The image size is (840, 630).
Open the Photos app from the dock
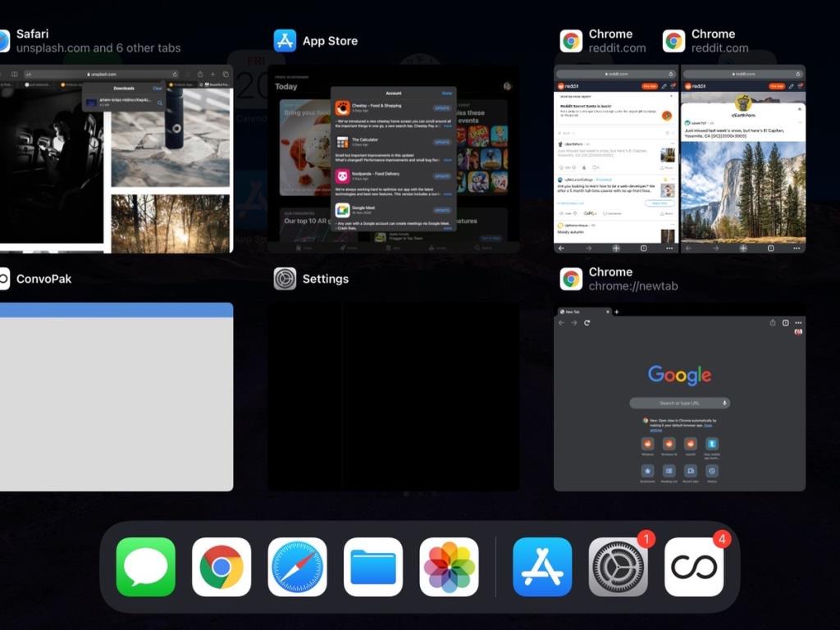click(449, 567)
